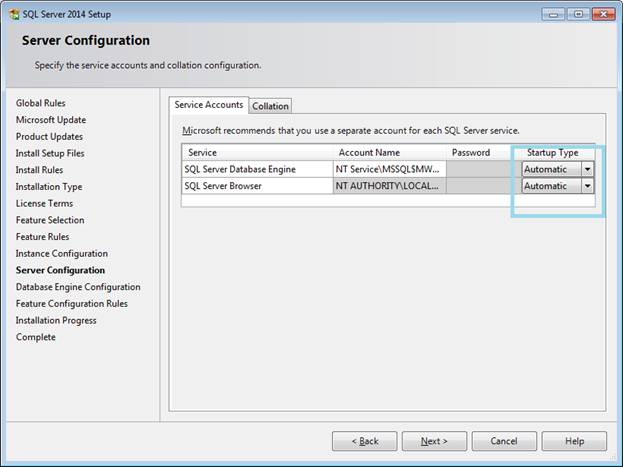
Task: Switch to the Collation tab
Action: [270, 106]
